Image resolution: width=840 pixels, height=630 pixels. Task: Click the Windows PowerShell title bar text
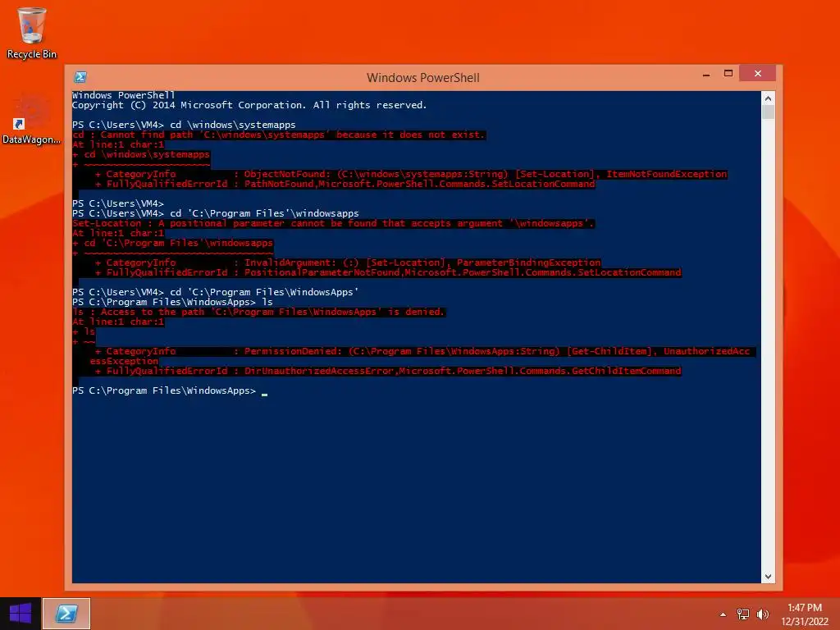click(423, 78)
